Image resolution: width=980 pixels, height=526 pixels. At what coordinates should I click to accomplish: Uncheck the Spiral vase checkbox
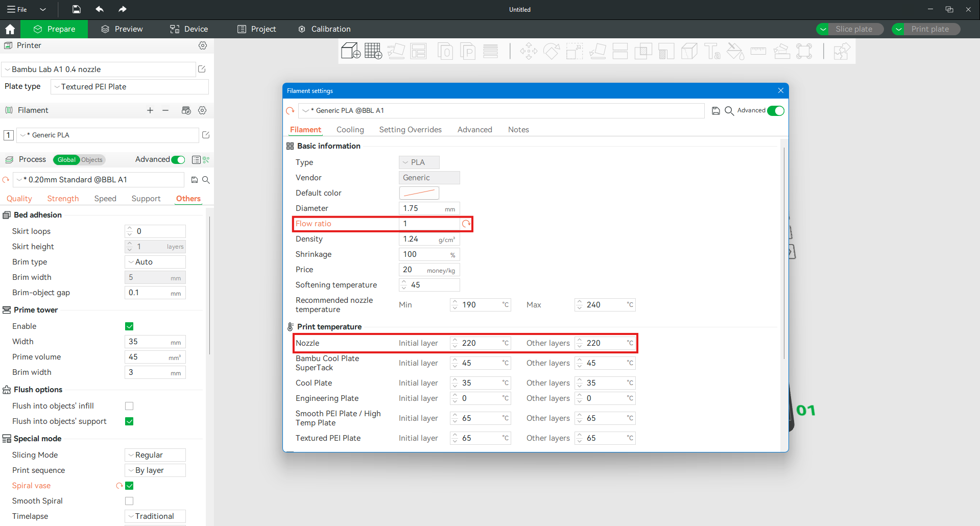tap(129, 486)
